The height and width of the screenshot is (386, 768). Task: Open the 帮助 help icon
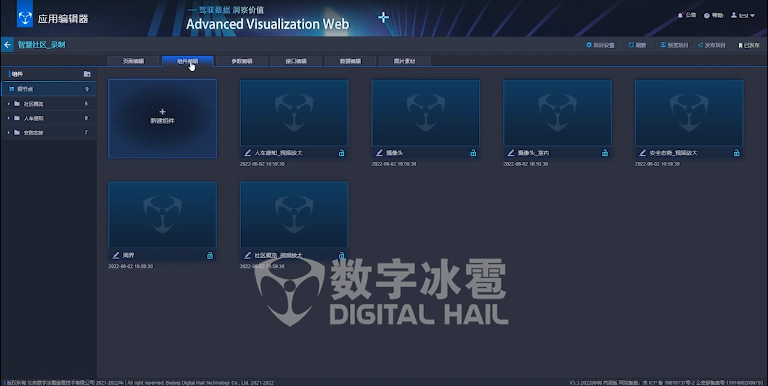click(x=707, y=16)
